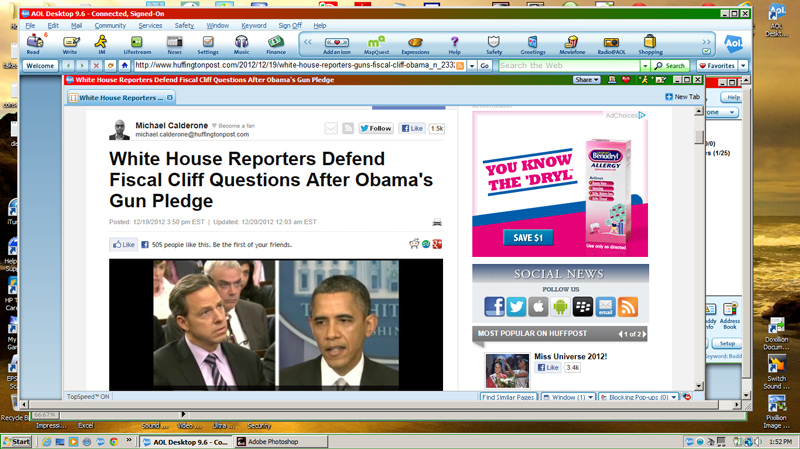This screenshot has height=449, width=800.
Task: Click the blue home button
Action: 124,66
